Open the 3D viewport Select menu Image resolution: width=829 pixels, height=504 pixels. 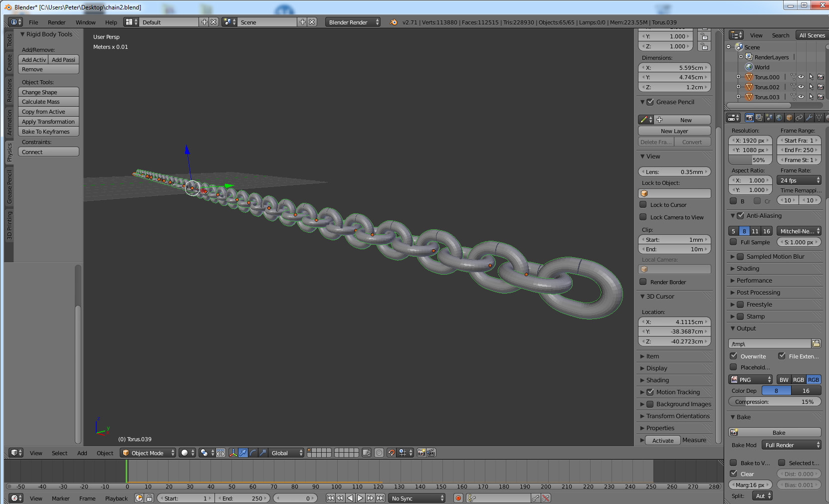tap(59, 453)
